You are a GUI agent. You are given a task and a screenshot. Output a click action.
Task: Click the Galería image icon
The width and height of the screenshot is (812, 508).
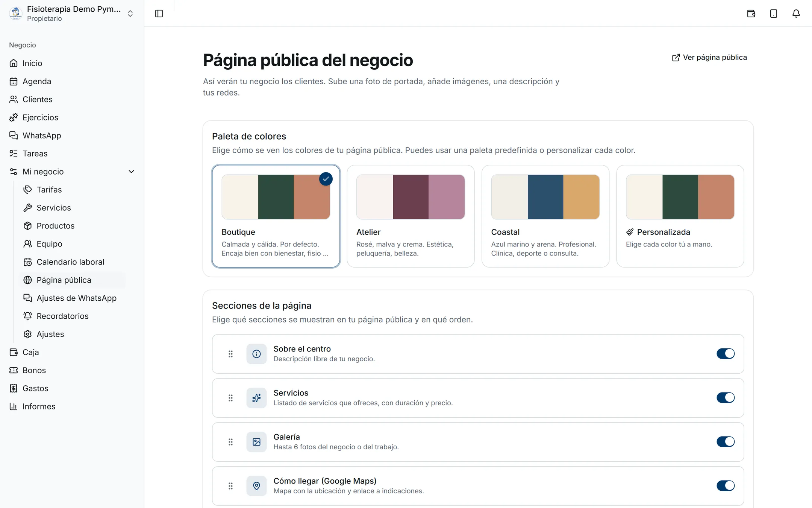click(x=256, y=442)
